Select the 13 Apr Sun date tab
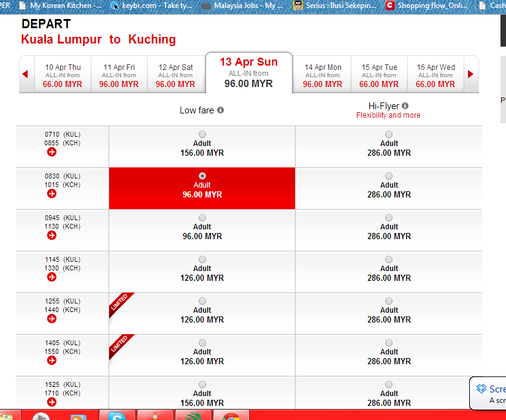 [x=249, y=73]
